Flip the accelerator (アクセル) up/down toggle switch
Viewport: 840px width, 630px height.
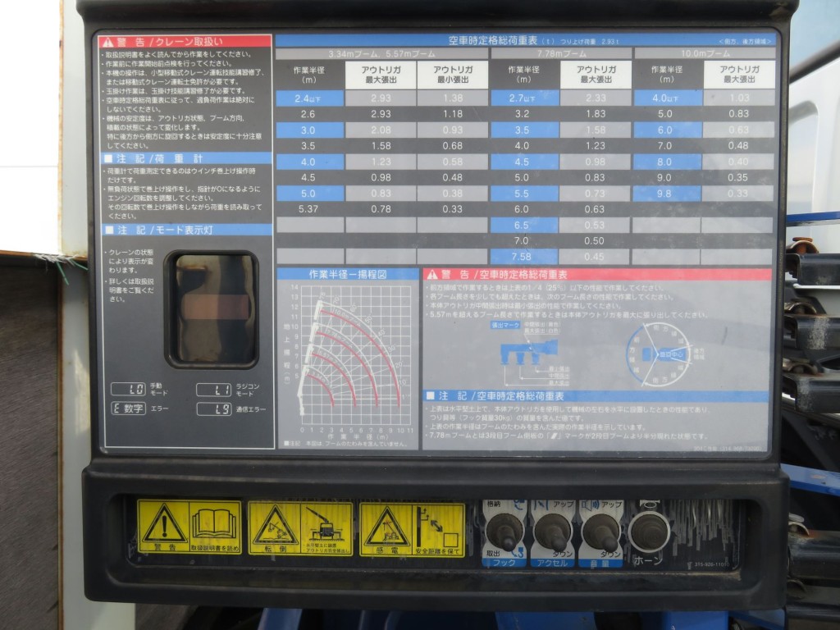[552, 532]
